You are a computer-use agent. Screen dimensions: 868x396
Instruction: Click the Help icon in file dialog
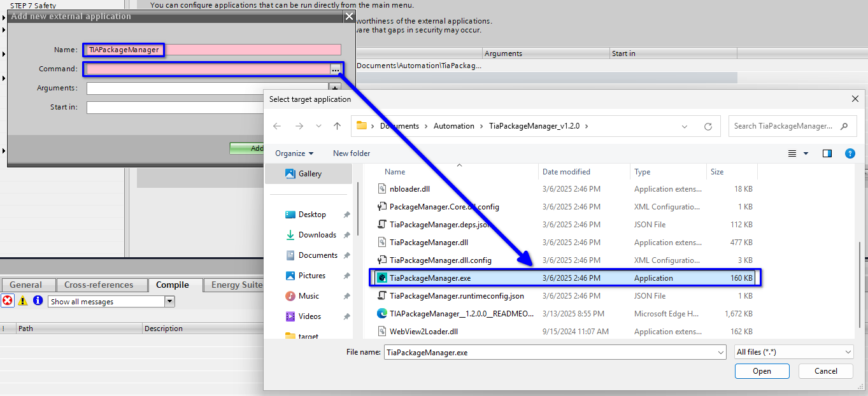click(x=850, y=153)
